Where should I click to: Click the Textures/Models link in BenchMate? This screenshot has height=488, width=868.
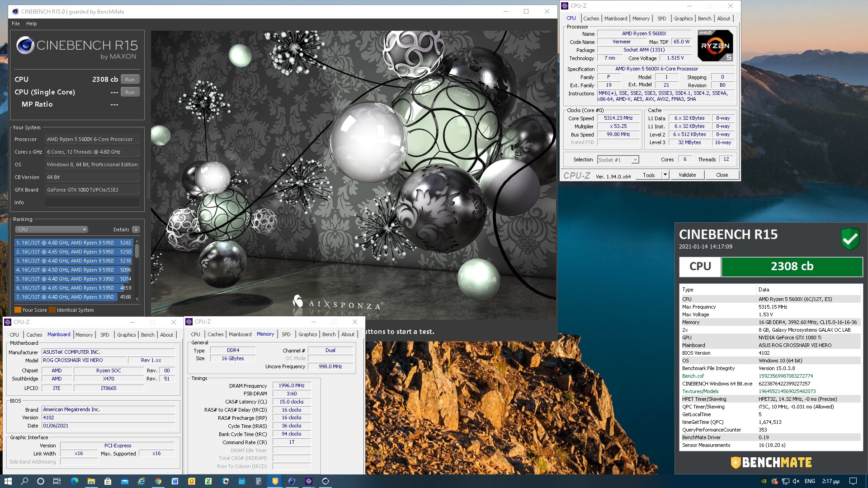pos(700,391)
